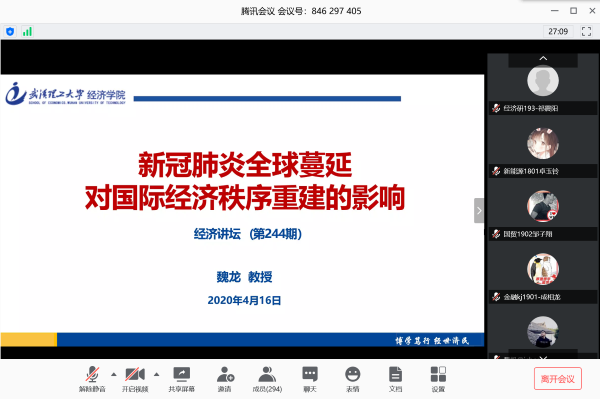The width and height of the screenshot is (600, 399).
Task: Unmute the microphone in bottom toolbar
Action: [92, 379]
